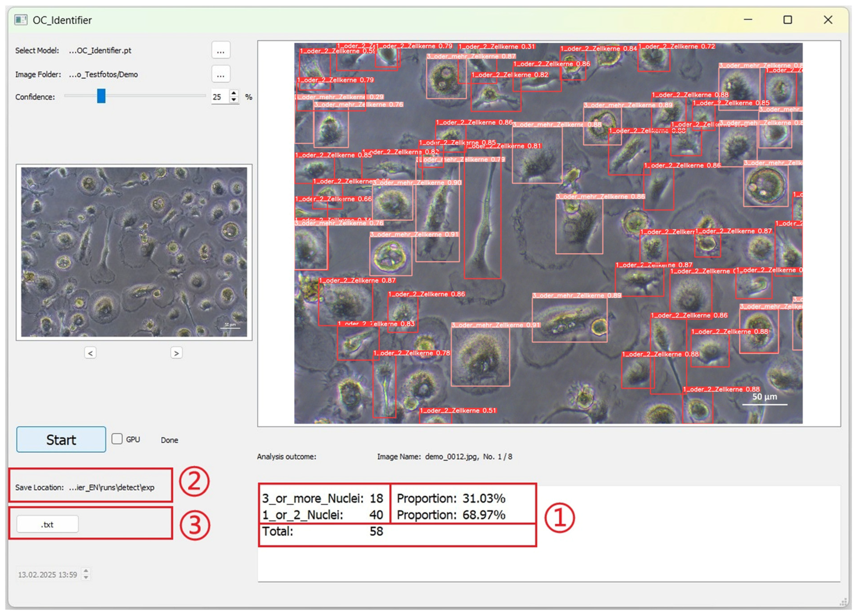Click the small preview thumbnail image
857x616 pixels.
pyautogui.click(x=134, y=252)
